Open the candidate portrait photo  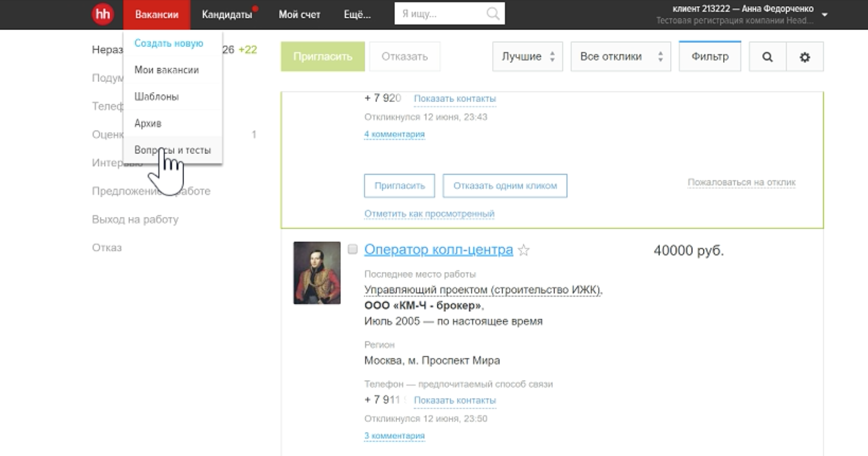pyautogui.click(x=317, y=273)
